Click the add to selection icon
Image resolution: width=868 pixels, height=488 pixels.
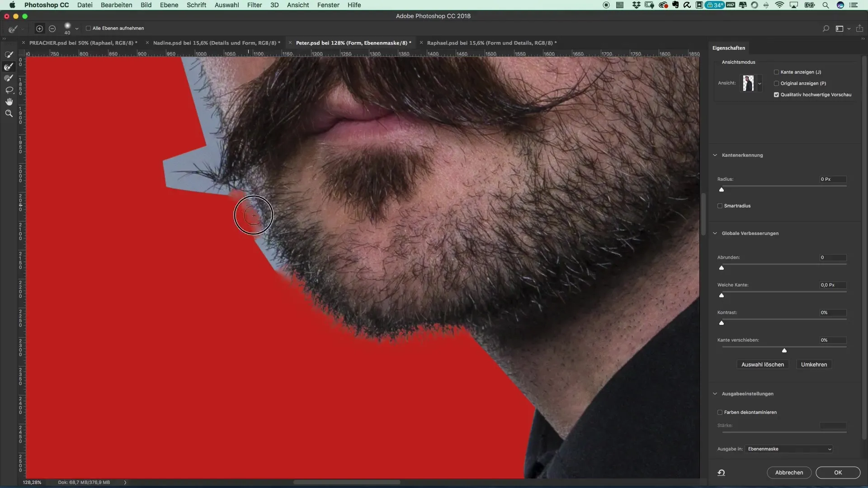pos(39,28)
